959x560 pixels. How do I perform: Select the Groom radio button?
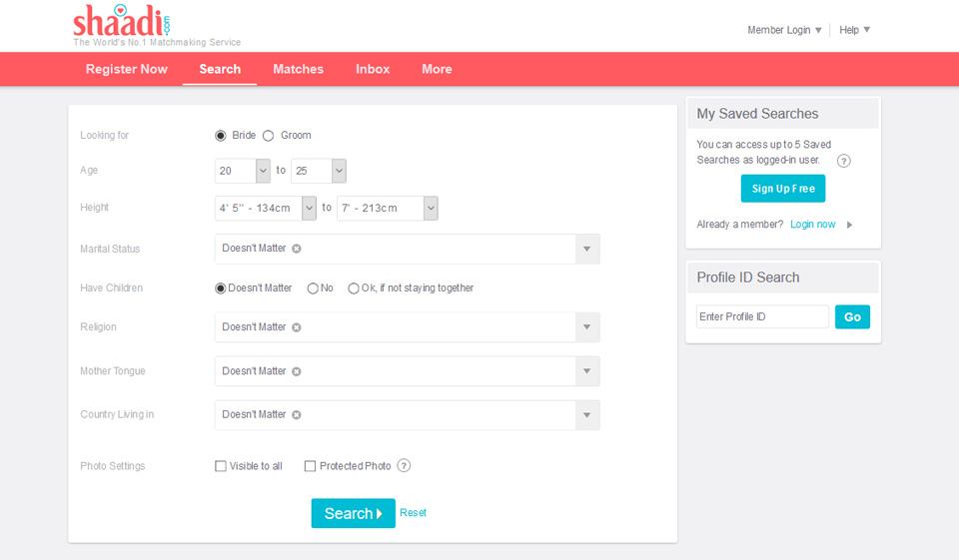pyautogui.click(x=269, y=136)
